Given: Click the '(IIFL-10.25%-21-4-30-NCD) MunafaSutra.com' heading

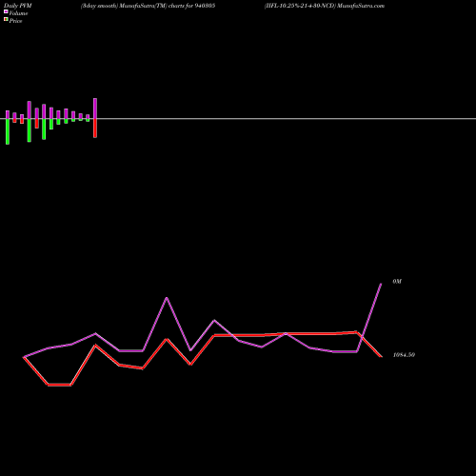Looking at the screenshot, I should click(x=325, y=6).
